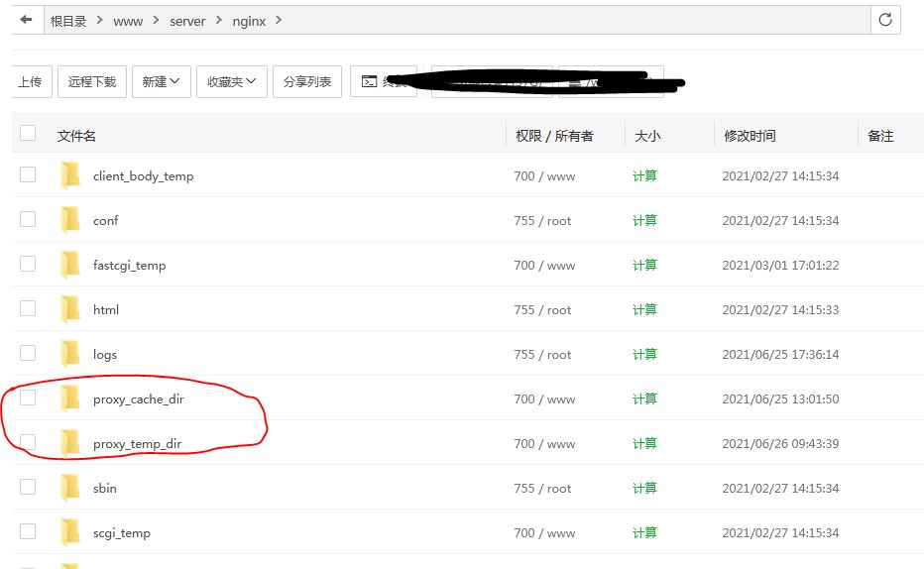Viewport: 924px width, 569px height.
Task: Check the html row checkbox
Action: pos(28,308)
